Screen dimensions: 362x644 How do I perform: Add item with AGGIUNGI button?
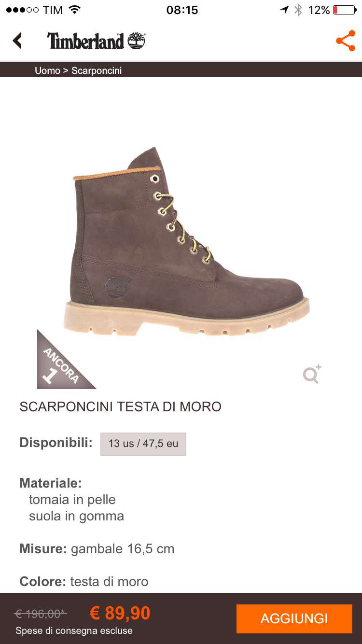click(x=294, y=618)
